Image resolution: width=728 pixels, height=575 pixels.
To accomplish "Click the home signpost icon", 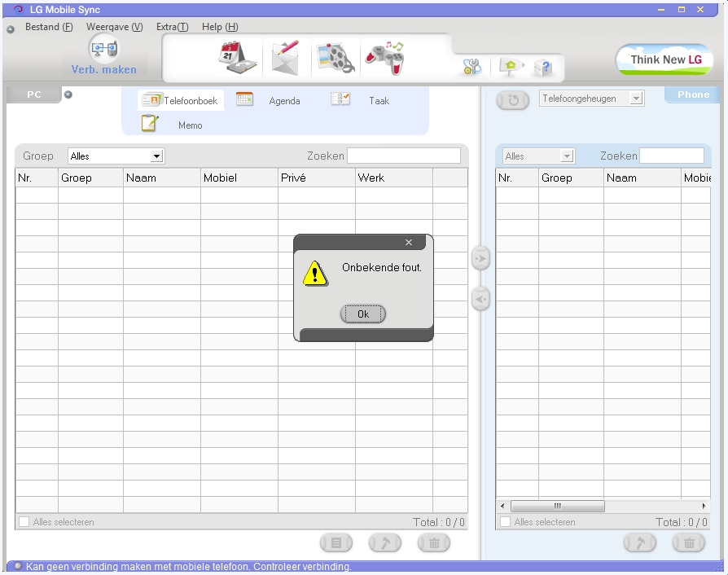I will 511,67.
